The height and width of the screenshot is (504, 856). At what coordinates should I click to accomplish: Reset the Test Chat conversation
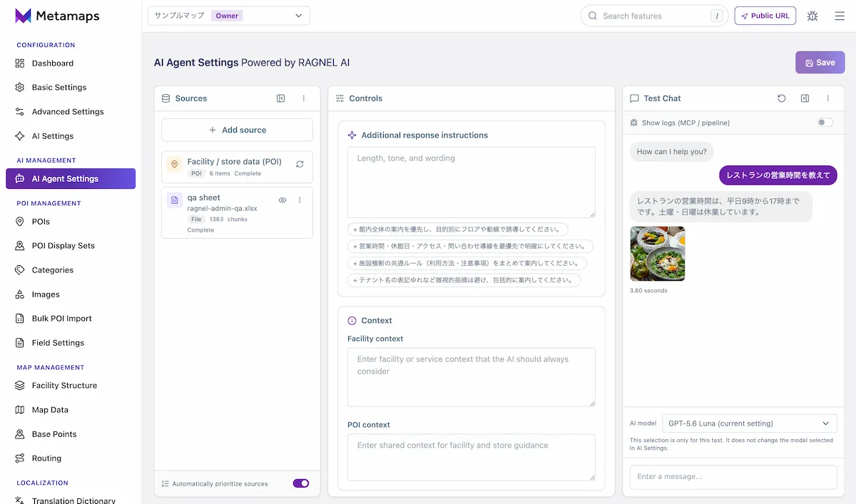coord(782,98)
